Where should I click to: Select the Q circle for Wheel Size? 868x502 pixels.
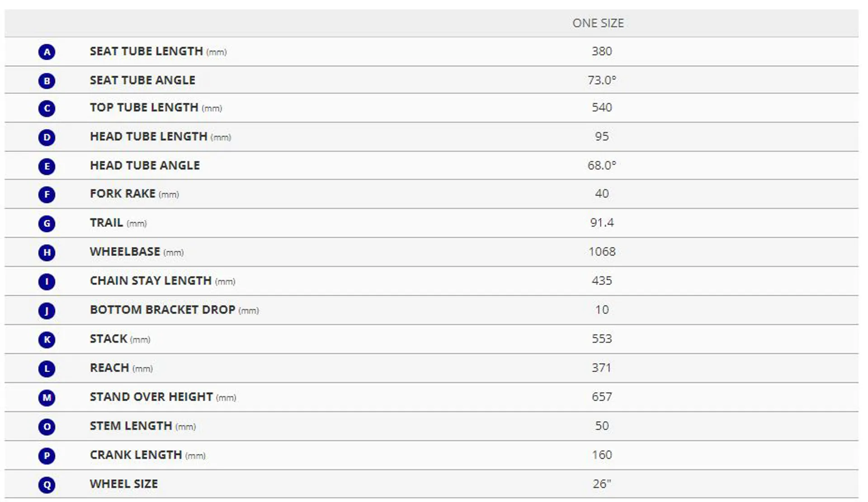(x=47, y=485)
